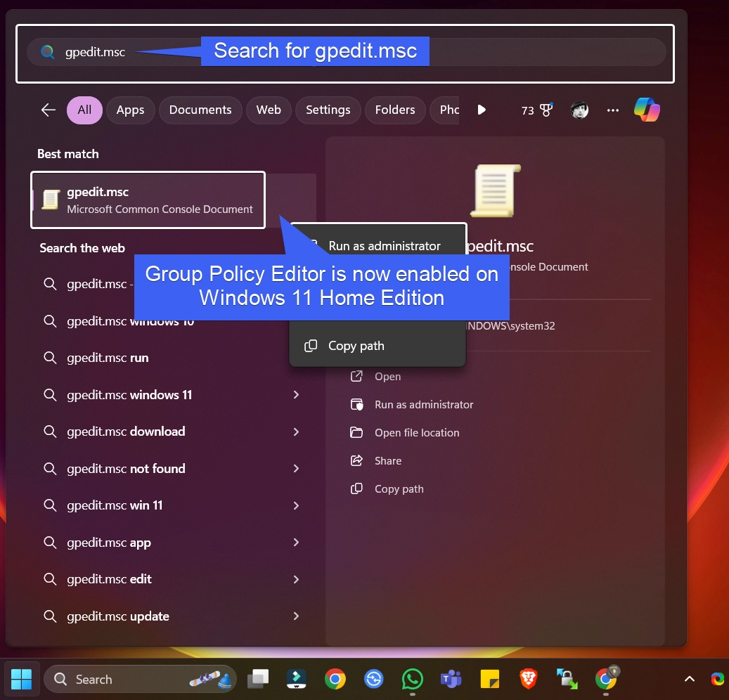The image size is (729, 700).
Task: Expand the gpedit.msc edit chevron
Action: click(x=296, y=579)
